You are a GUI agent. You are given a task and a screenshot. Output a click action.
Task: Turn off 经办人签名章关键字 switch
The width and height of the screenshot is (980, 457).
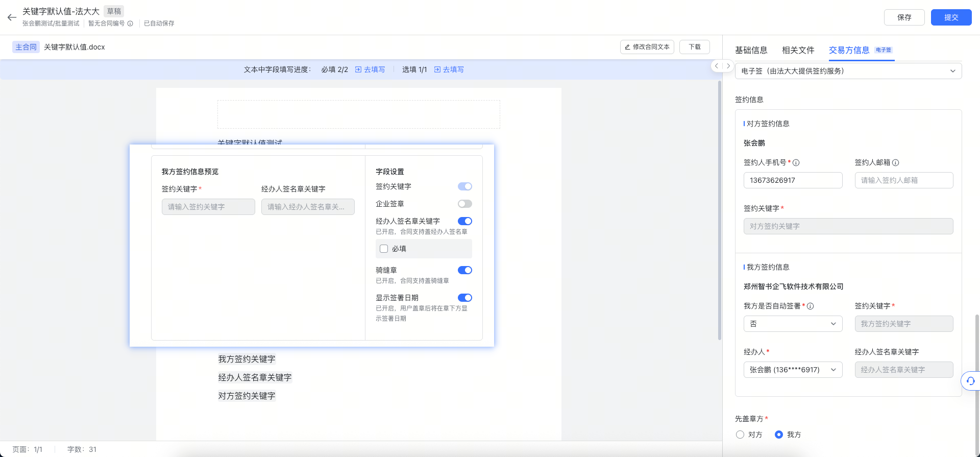pos(464,221)
